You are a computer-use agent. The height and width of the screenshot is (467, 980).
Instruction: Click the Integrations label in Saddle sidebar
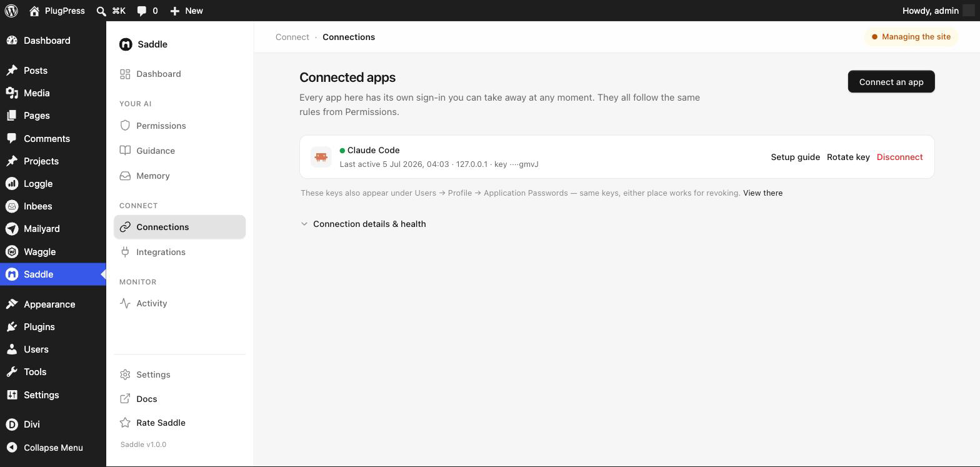click(161, 252)
